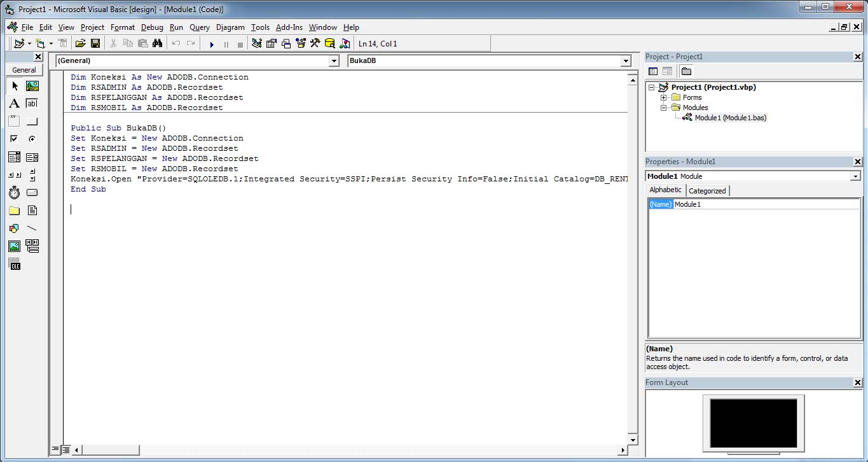Switch to Full Module View in code window

point(65,450)
